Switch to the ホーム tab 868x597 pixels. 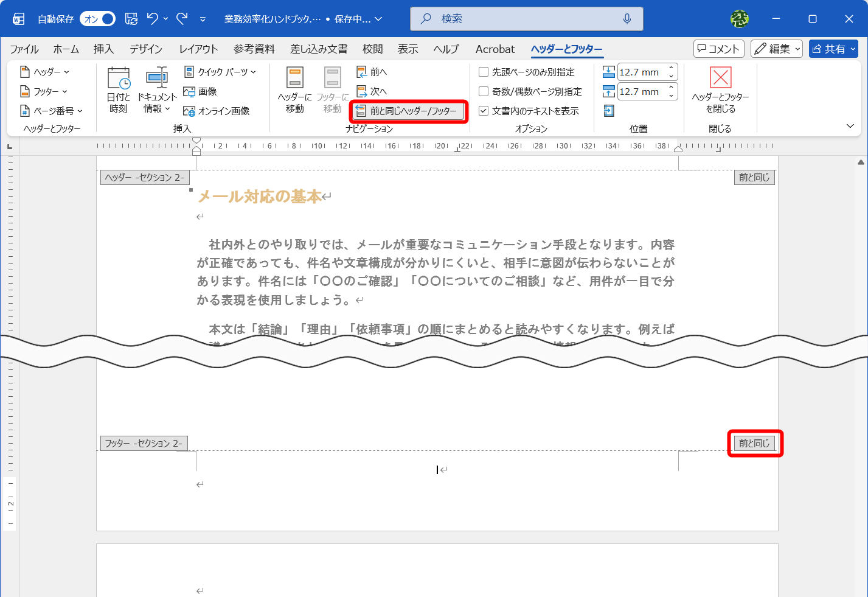(x=66, y=49)
